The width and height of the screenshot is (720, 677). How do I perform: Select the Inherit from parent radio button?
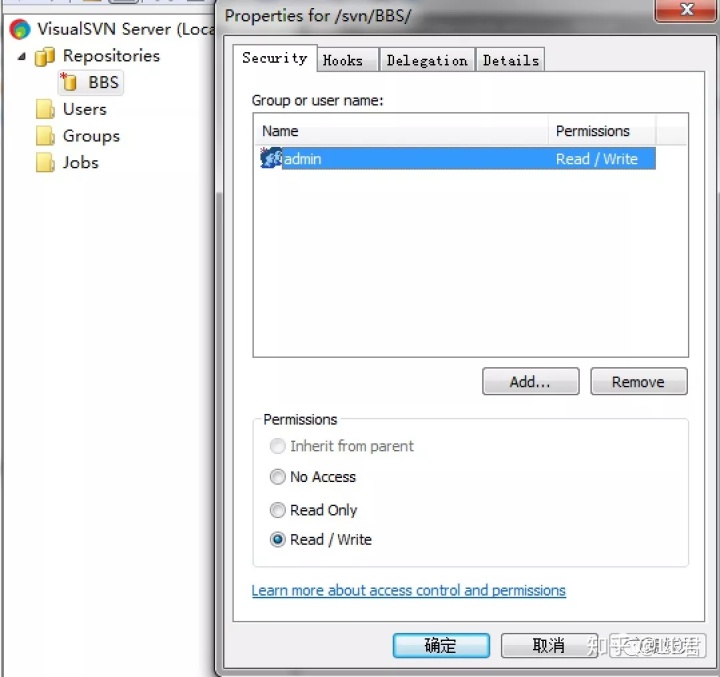(277, 446)
